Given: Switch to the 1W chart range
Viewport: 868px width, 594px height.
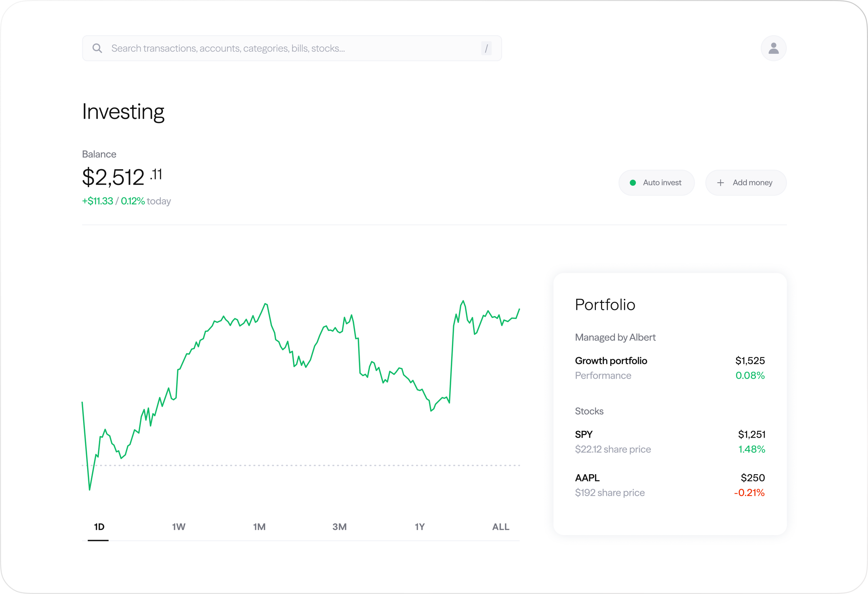Looking at the screenshot, I should pos(178,526).
